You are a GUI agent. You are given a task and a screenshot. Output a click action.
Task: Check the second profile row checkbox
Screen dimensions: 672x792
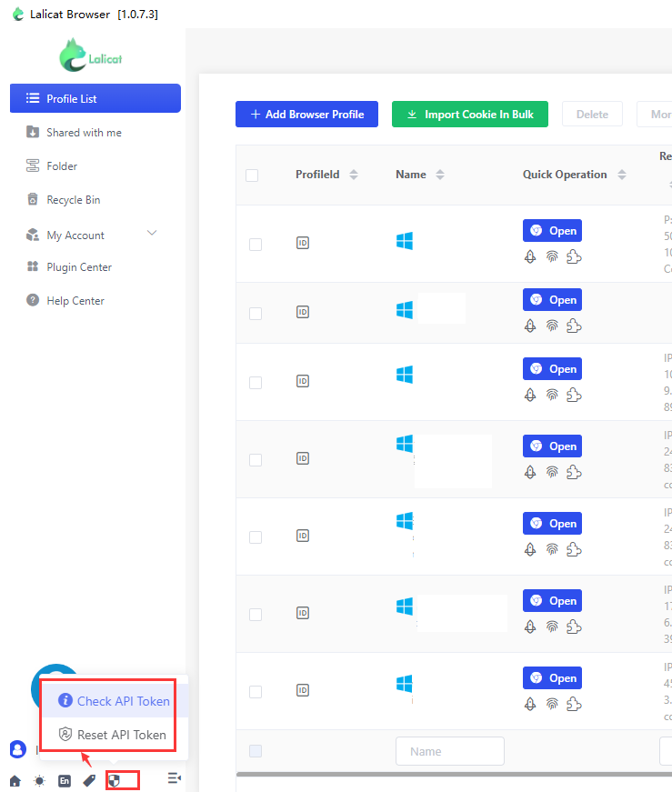tap(256, 314)
